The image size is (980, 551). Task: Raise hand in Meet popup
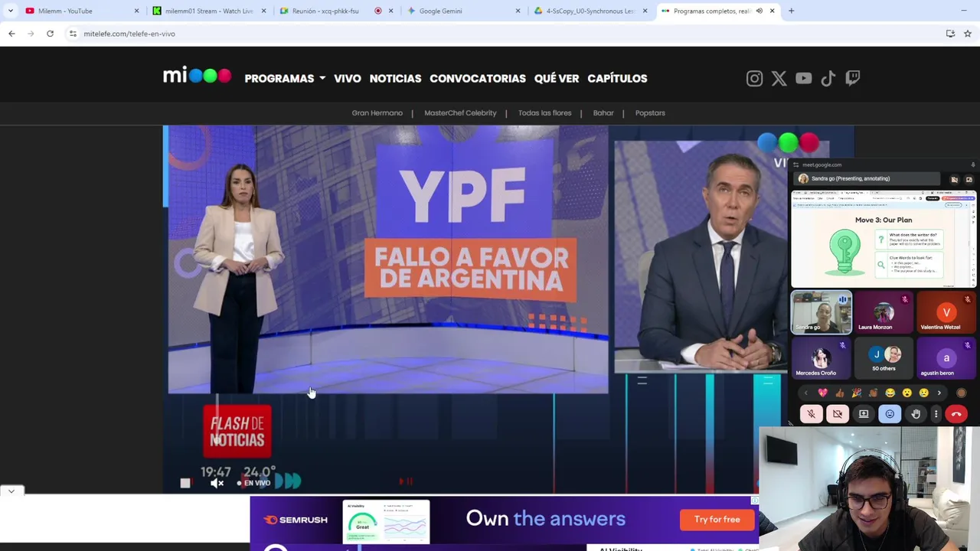click(x=916, y=414)
